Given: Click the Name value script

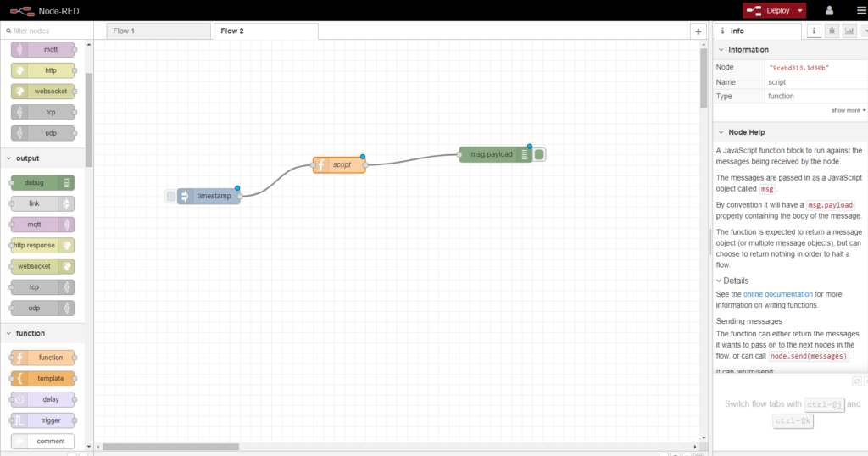Looking at the screenshot, I should (x=776, y=82).
